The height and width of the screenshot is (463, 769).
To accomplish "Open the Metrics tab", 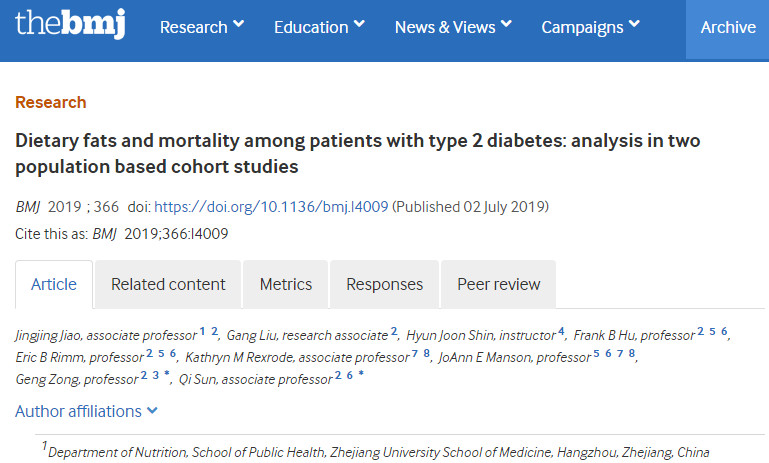I will pyautogui.click(x=286, y=284).
